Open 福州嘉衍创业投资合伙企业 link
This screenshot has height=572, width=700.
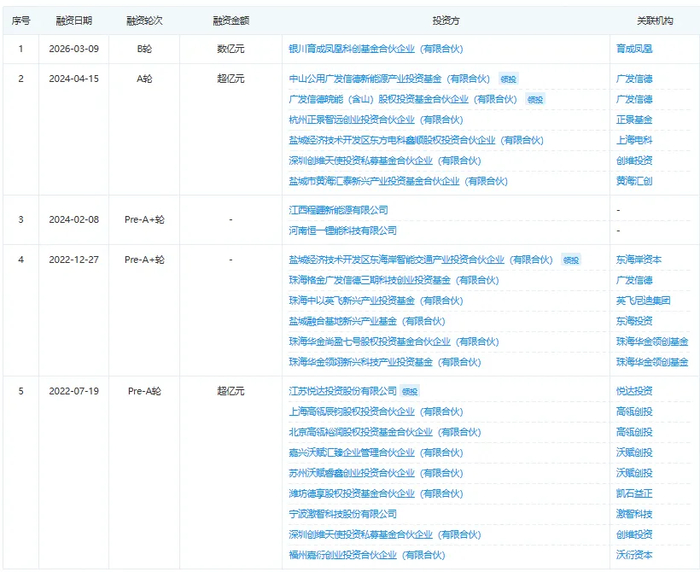click(367, 555)
